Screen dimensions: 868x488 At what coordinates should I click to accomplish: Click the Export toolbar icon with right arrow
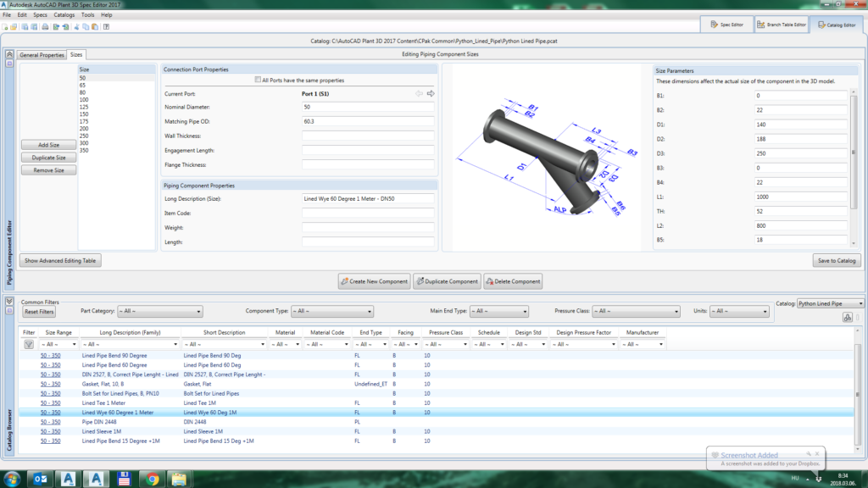(56, 26)
